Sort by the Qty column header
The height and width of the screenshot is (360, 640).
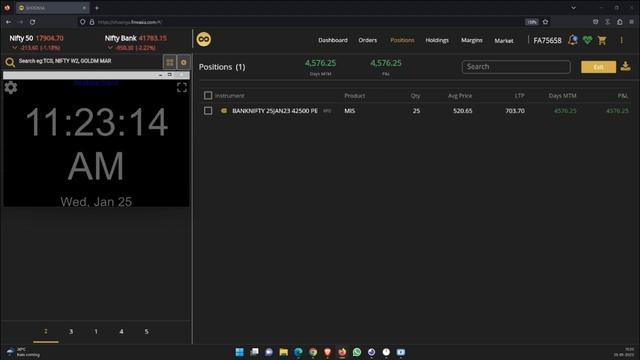pos(415,96)
